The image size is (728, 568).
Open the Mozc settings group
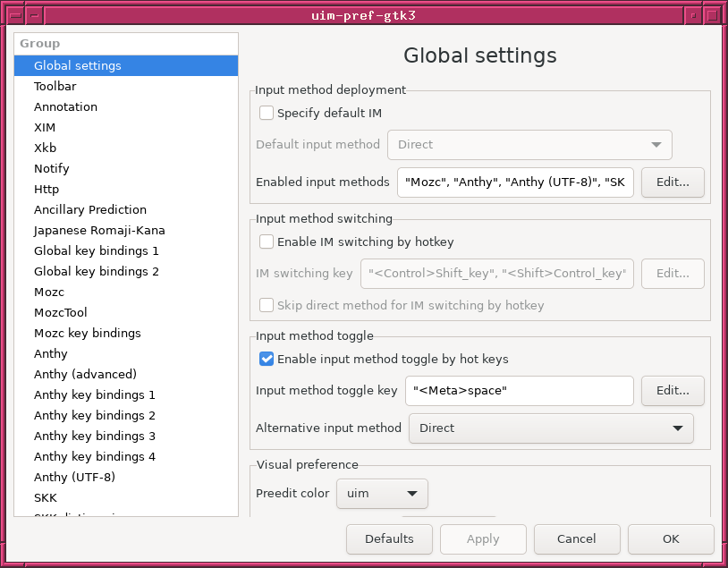(x=49, y=292)
